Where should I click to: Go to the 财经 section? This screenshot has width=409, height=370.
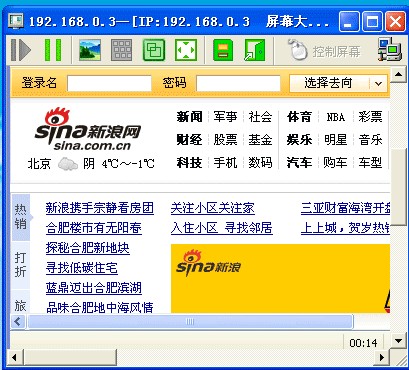(189, 140)
